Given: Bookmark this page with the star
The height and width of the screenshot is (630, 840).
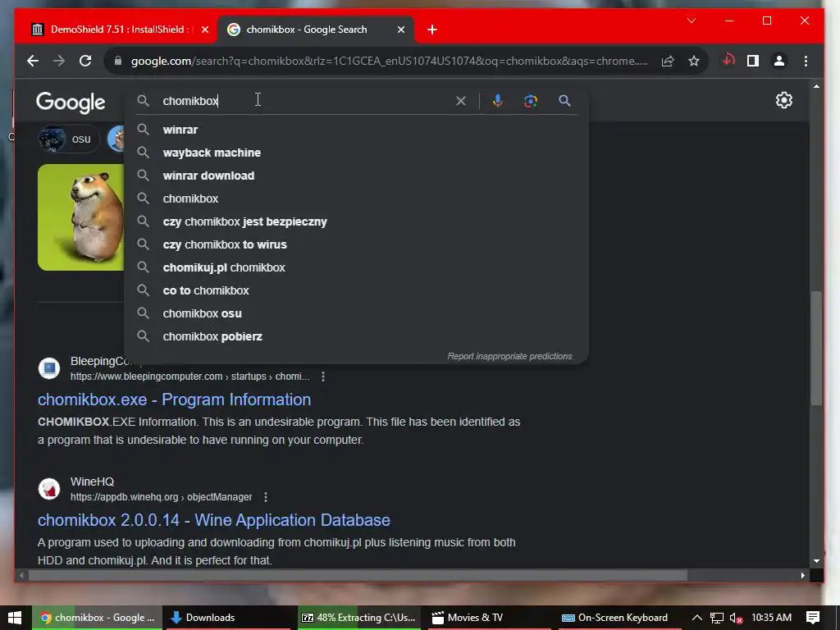Looking at the screenshot, I should 694,61.
